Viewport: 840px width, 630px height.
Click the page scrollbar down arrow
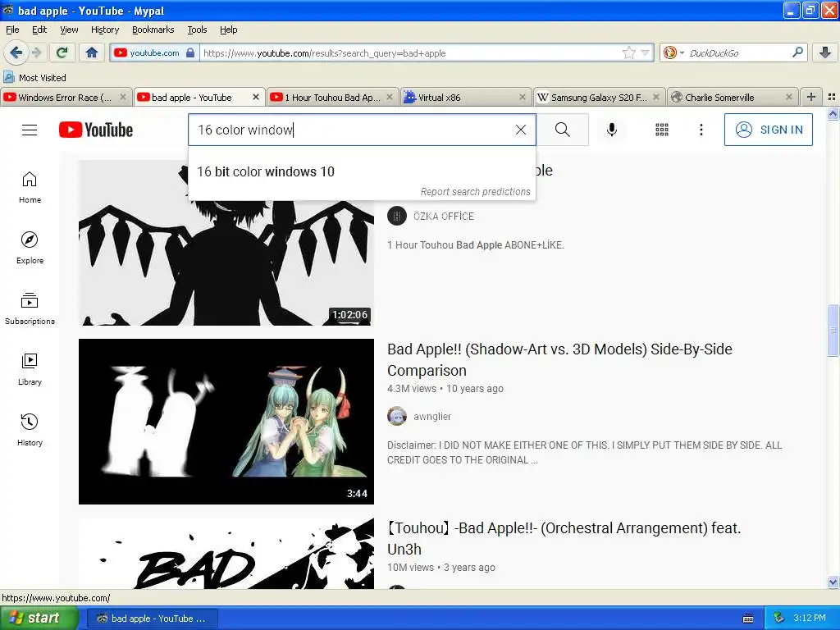pos(833,582)
